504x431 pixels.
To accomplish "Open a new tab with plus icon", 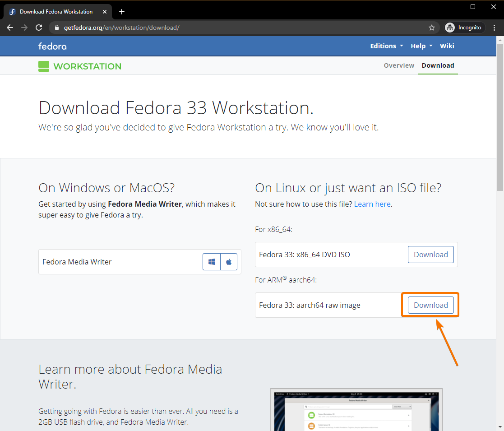I will 121,12.
